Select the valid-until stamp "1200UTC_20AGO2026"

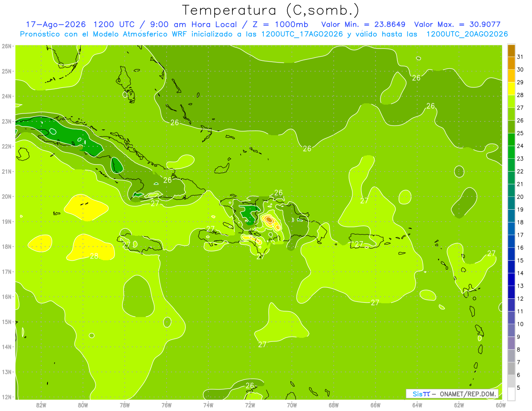click(x=467, y=34)
